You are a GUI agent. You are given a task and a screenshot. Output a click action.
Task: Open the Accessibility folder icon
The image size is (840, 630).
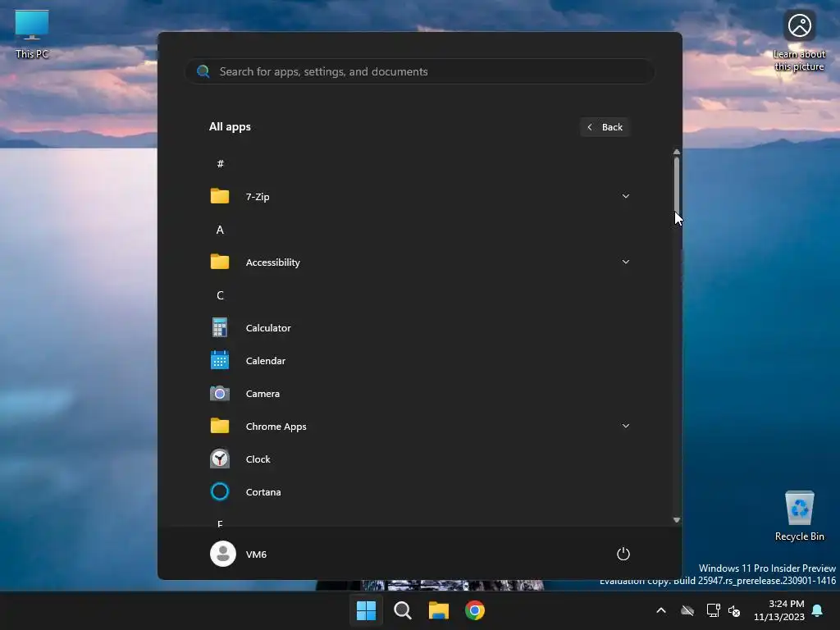pyautogui.click(x=220, y=262)
